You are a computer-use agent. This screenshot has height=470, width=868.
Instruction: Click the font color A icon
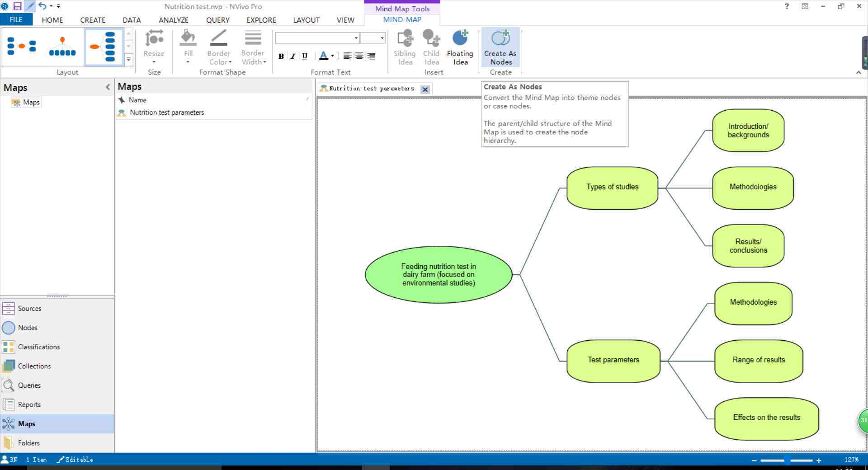(324, 56)
